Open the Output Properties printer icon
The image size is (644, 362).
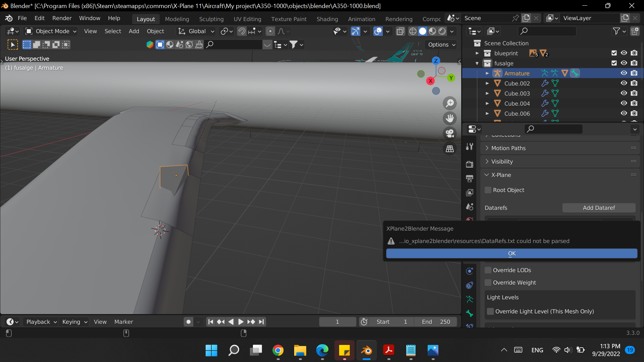469,178
